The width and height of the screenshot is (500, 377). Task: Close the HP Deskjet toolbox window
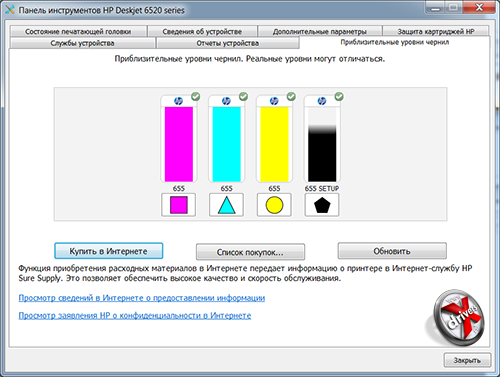(x=479, y=8)
